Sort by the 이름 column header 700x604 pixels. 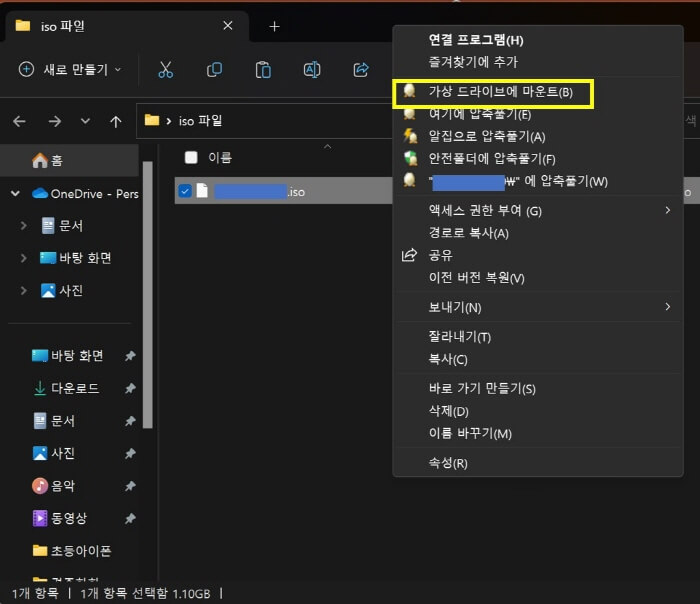click(220, 158)
